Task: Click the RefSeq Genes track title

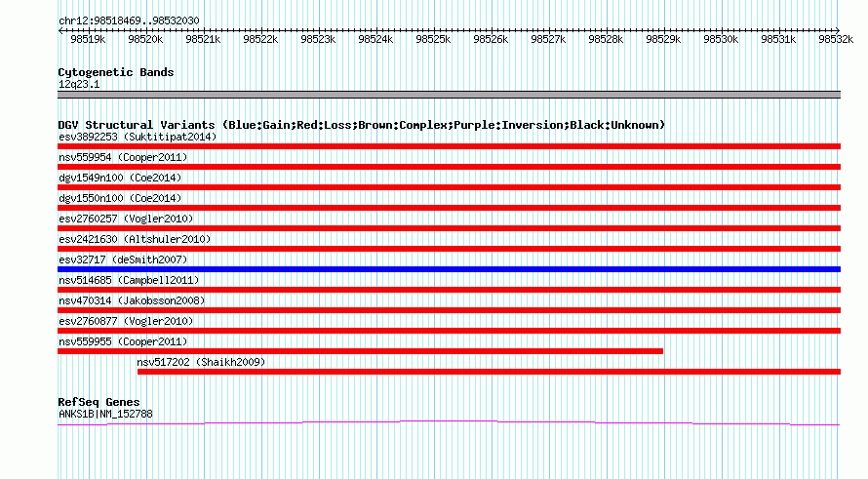Action: pyautogui.click(x=99, y=402)
